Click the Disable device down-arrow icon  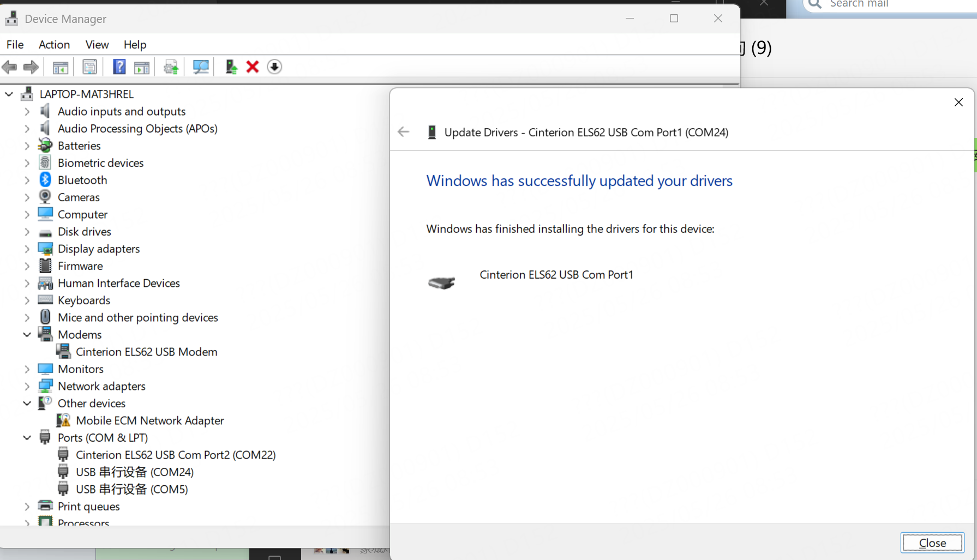[274, 67]
